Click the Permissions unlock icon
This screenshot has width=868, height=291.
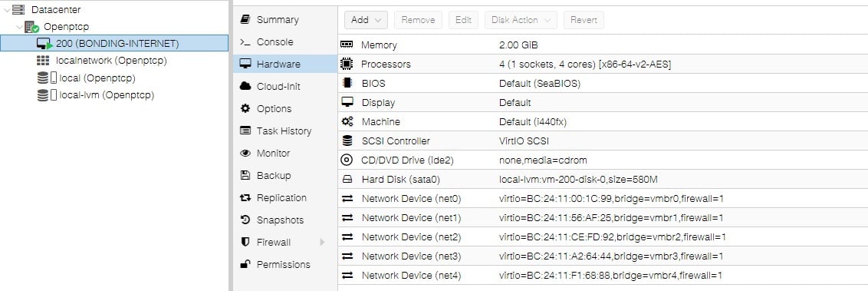coord(245,264)
